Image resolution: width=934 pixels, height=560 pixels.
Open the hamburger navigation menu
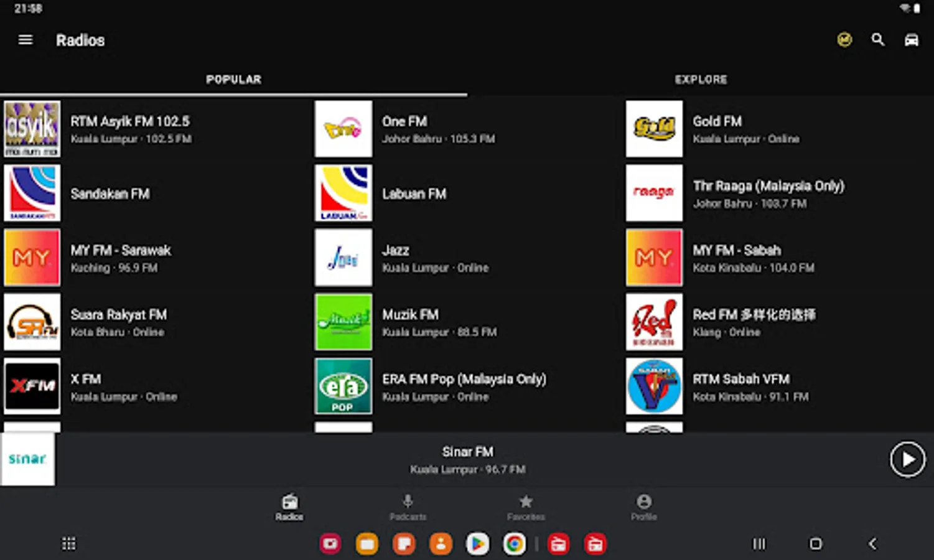tap(26, 40)
